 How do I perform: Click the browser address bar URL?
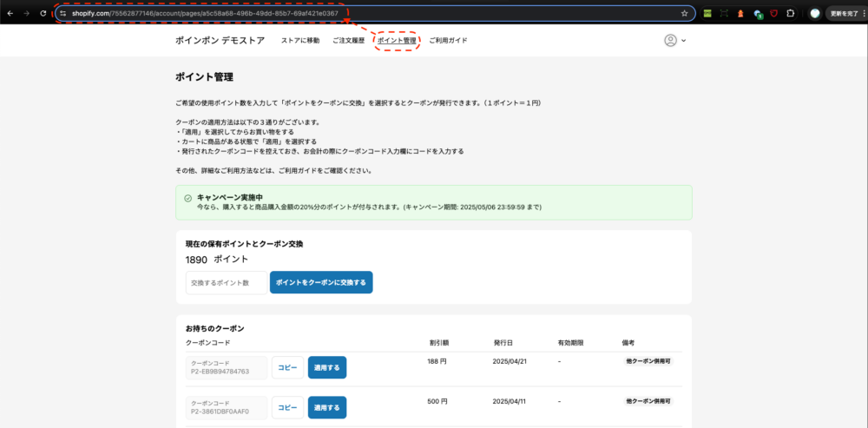(347, 13)
